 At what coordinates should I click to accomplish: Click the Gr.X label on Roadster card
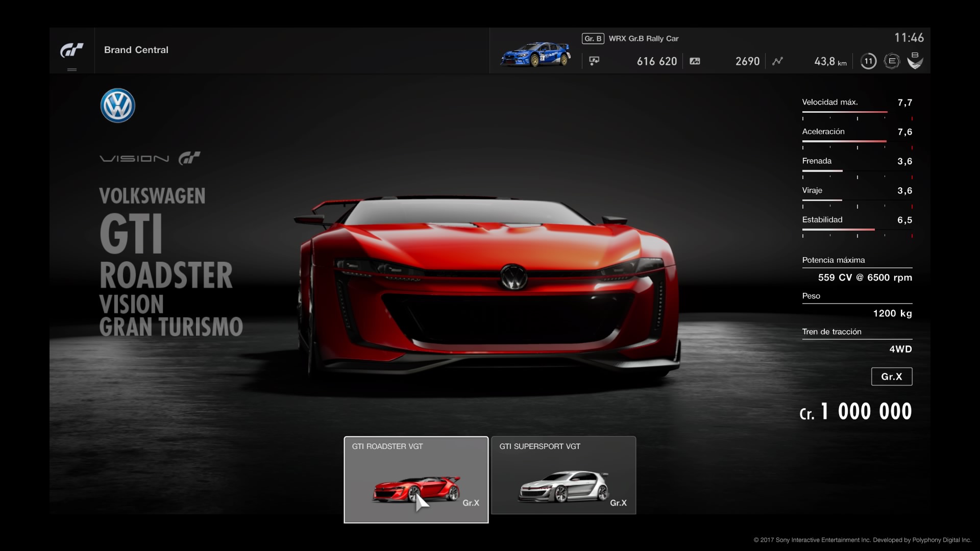coord(471,503)
